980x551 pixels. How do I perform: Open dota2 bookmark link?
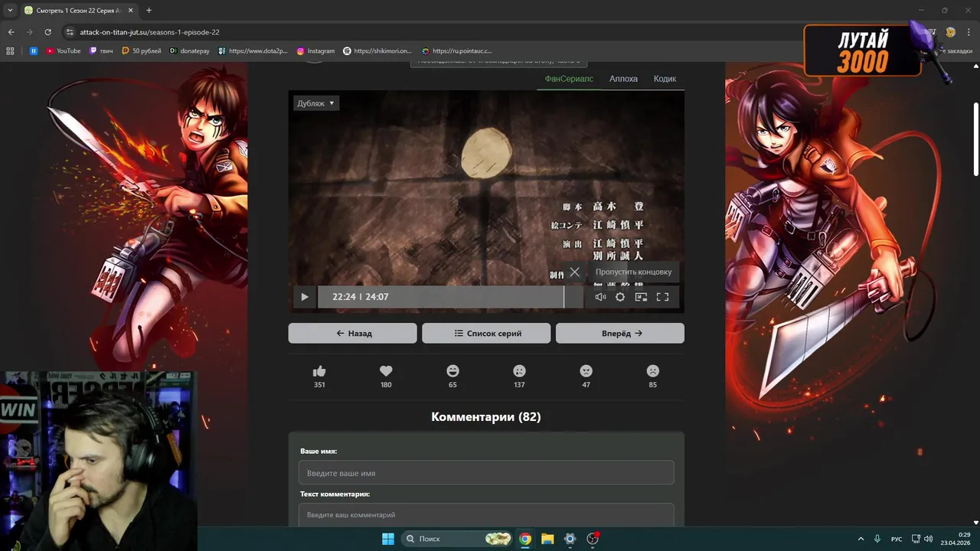(x=253, y=51)
